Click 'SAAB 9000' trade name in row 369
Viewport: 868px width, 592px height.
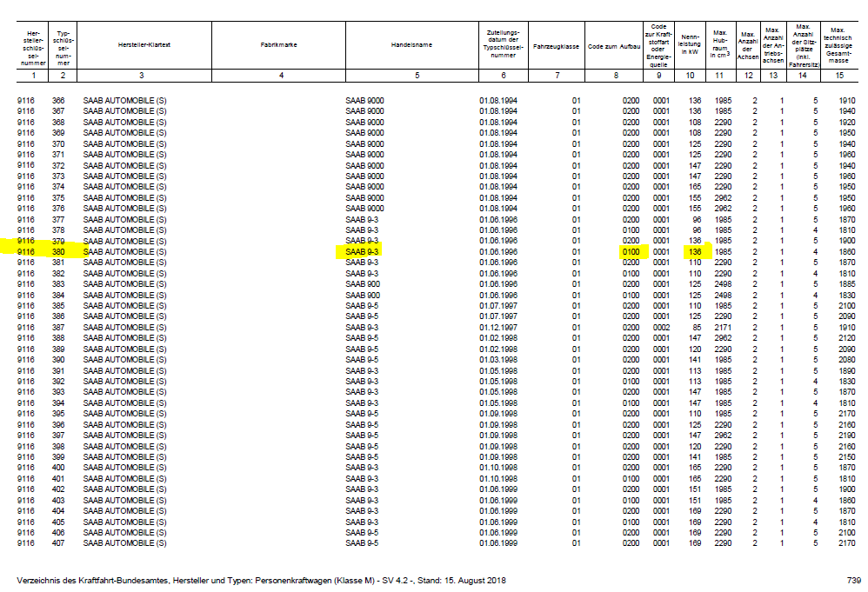tap(364, 133)
